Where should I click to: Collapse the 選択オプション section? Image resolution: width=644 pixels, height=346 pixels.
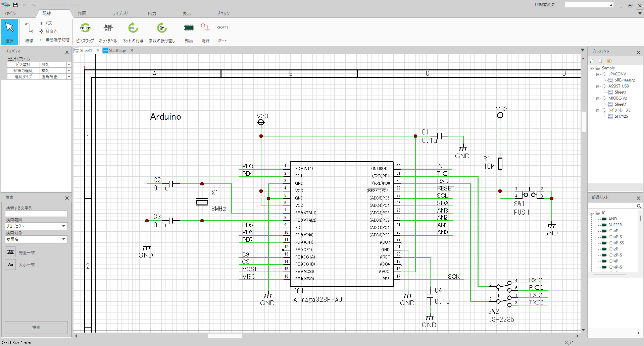4,59
